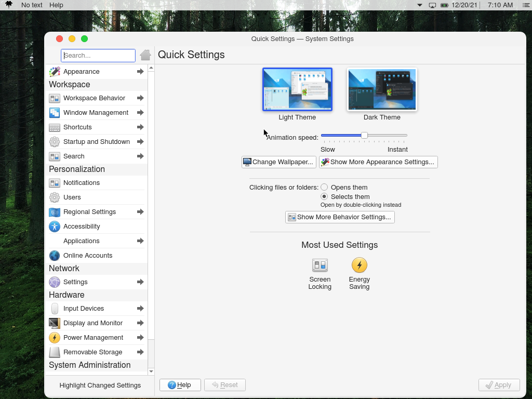Select the Light Theme thumbnail
The image size is (532, 399).
(297, 89)
